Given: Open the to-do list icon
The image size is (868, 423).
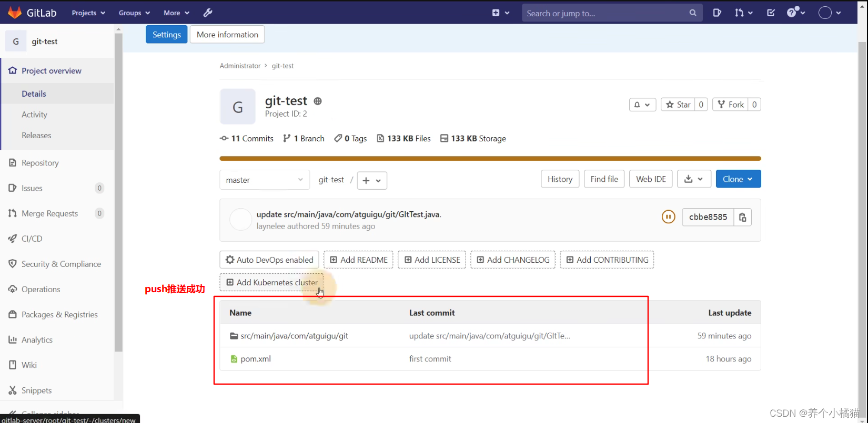Looking at the screenshot, I should tap(771, 13).
